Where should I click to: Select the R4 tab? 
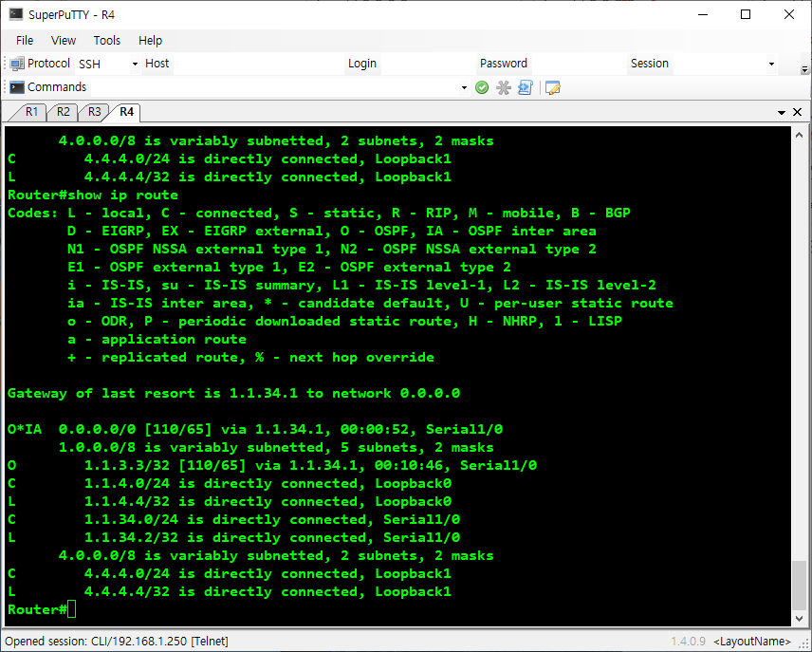[126, 112]
